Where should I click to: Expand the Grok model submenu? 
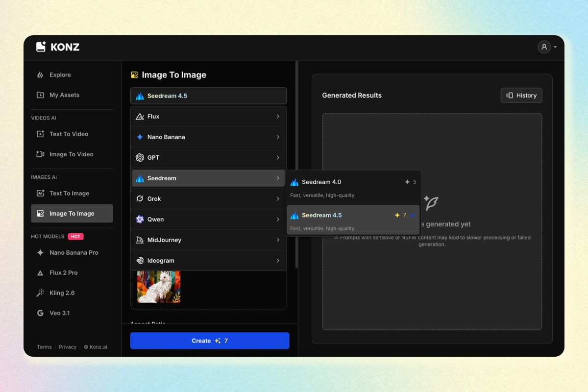pos(209,199)
